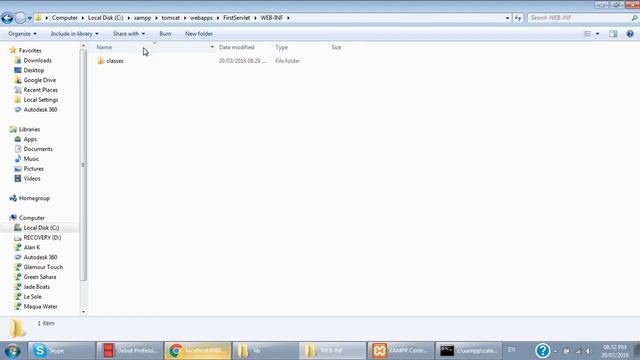Open the Share with menu
The width and height of the screenshot is (640, 360).
tap(129, 34)
